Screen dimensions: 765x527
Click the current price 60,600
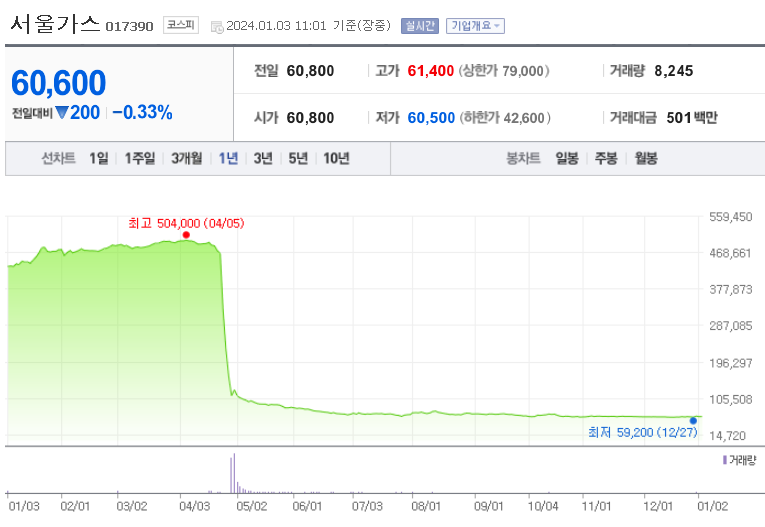59,82
